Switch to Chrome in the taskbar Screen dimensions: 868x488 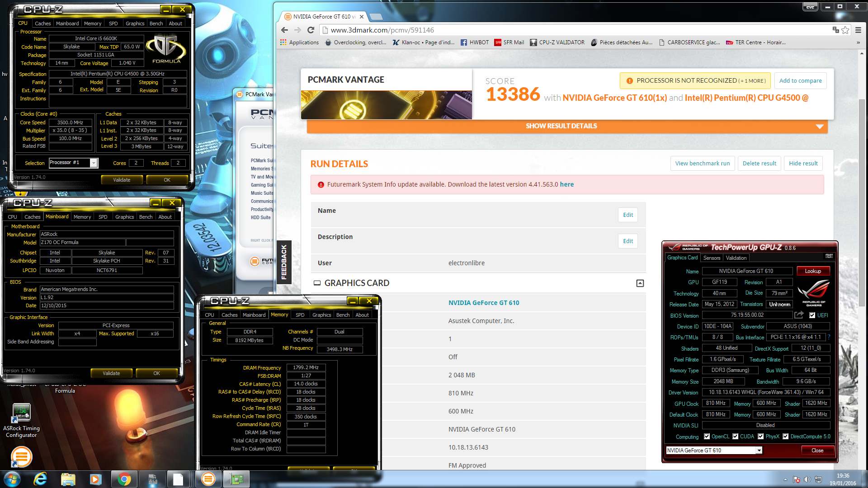[123, 479]
